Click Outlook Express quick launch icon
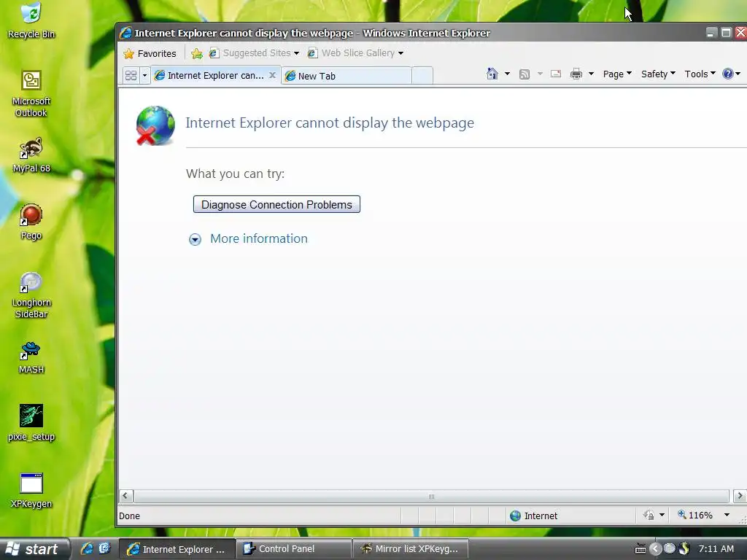747x560 pixels. [104, 548]
